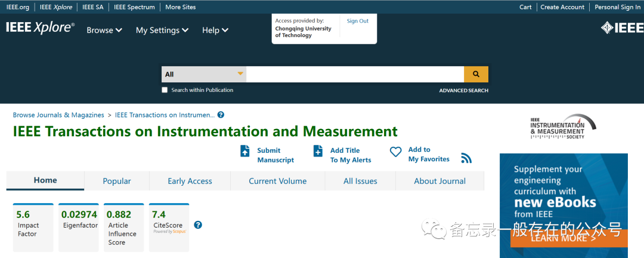Image resolution: width=644 pixels, height=258 pixels.
Task: Click Submit Manuscript text link
Action: pyautogui.click(x=275, y=155)
